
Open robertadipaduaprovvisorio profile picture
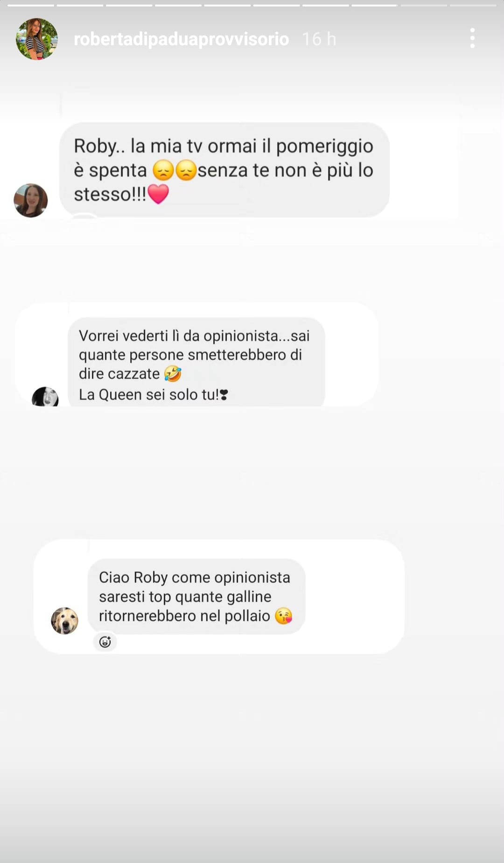pyautogui.click(x=37, y=39)
